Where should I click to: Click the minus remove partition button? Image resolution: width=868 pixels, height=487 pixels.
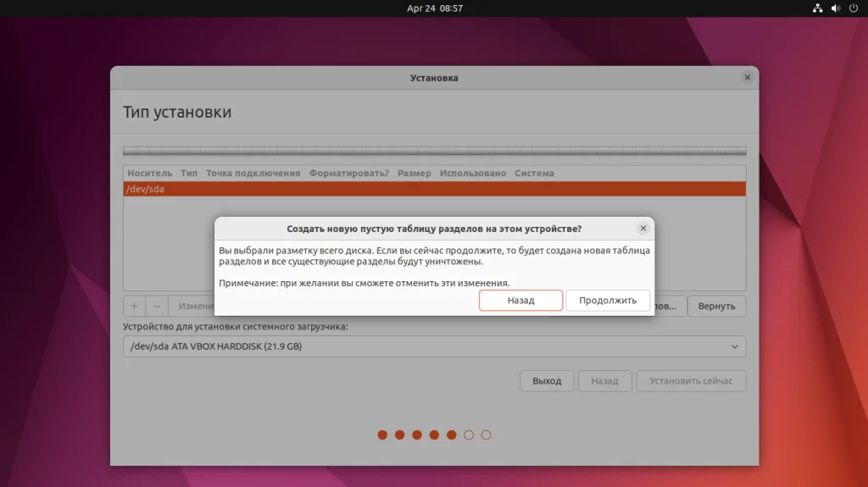click(157, 306)
